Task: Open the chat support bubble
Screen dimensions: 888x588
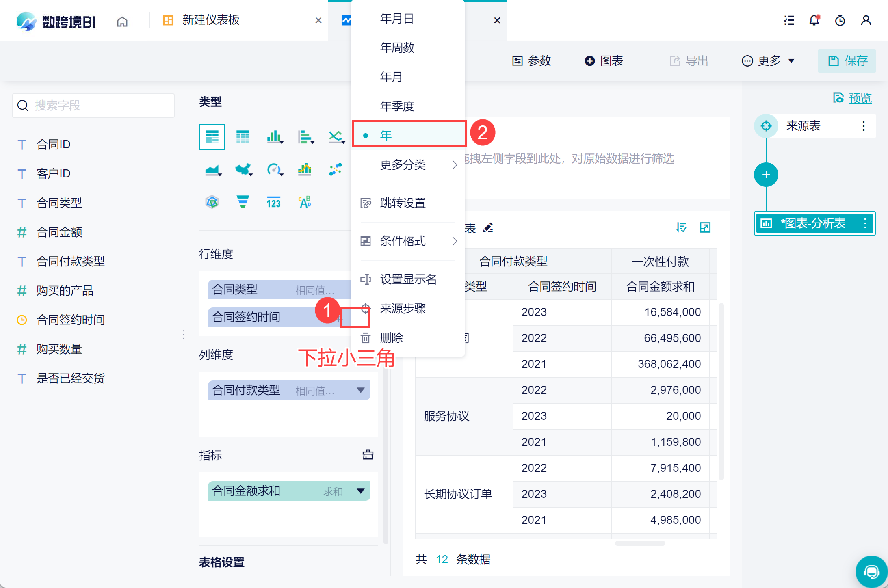Action: click(x=871, y=572)
